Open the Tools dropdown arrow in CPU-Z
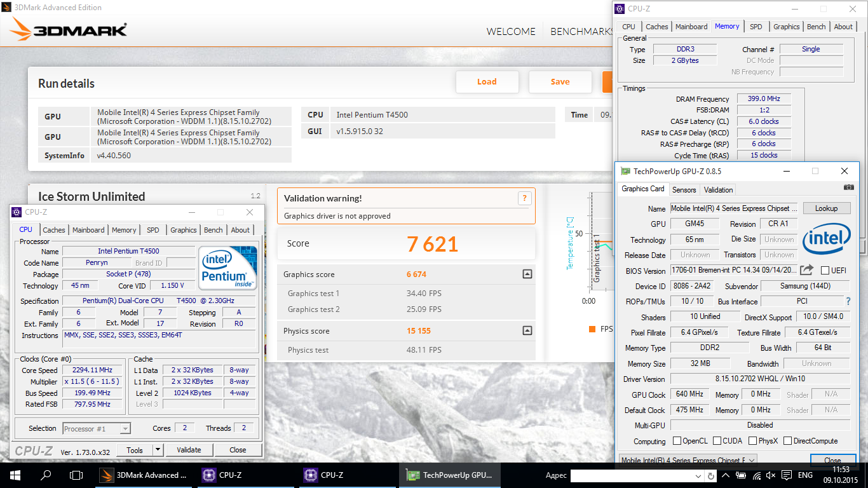The width and height of the screenshot is (868, 488). [158, 450]
